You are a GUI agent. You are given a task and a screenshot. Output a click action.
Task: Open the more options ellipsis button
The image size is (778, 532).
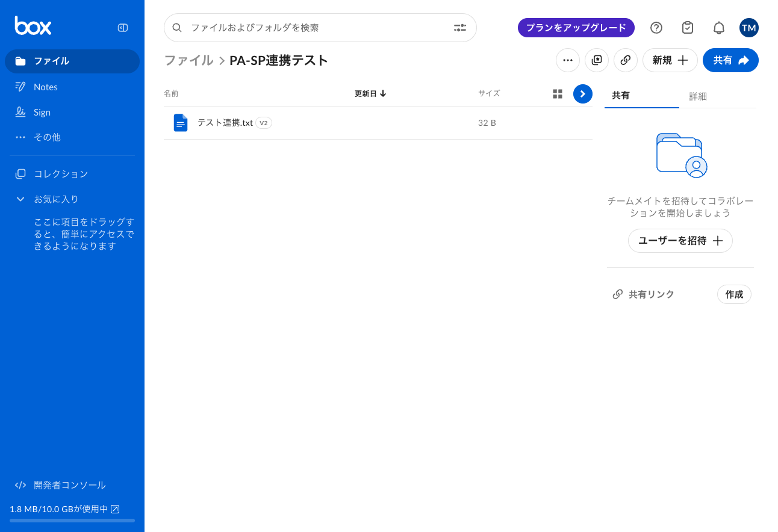click(568, 60)
